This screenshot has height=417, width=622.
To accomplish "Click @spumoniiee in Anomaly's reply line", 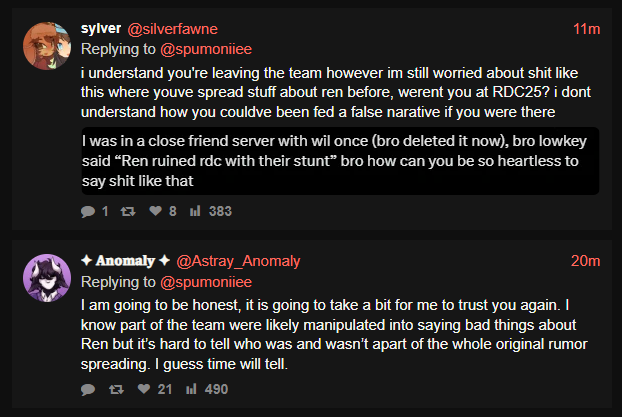I will (x=206, y=282).
